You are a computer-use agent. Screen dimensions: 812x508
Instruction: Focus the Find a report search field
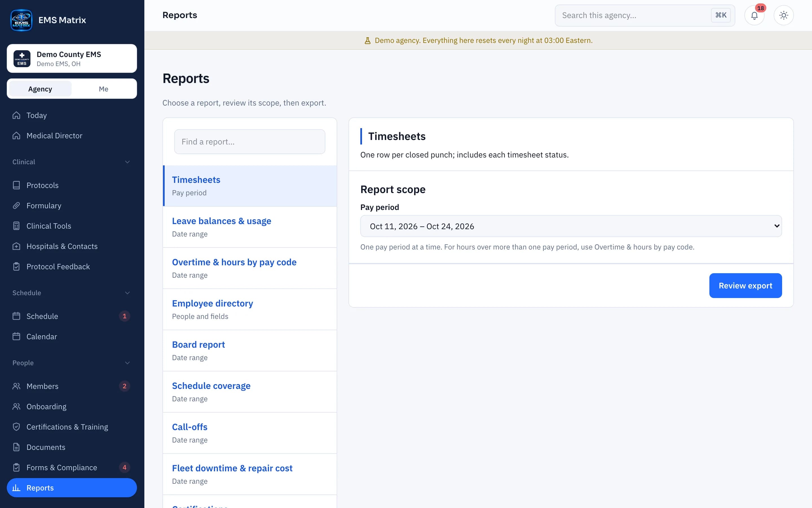pos(250,142)
